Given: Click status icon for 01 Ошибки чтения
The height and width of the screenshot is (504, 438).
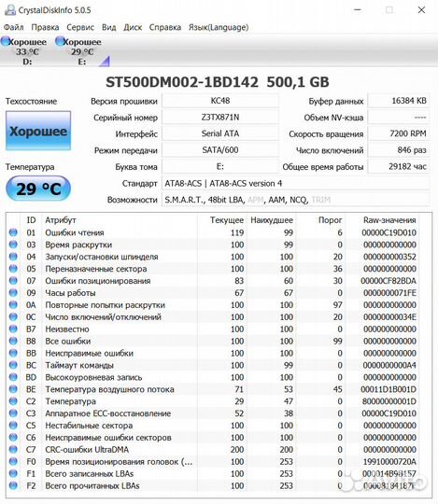Looking at the screenshot, I should pos(13,232).
